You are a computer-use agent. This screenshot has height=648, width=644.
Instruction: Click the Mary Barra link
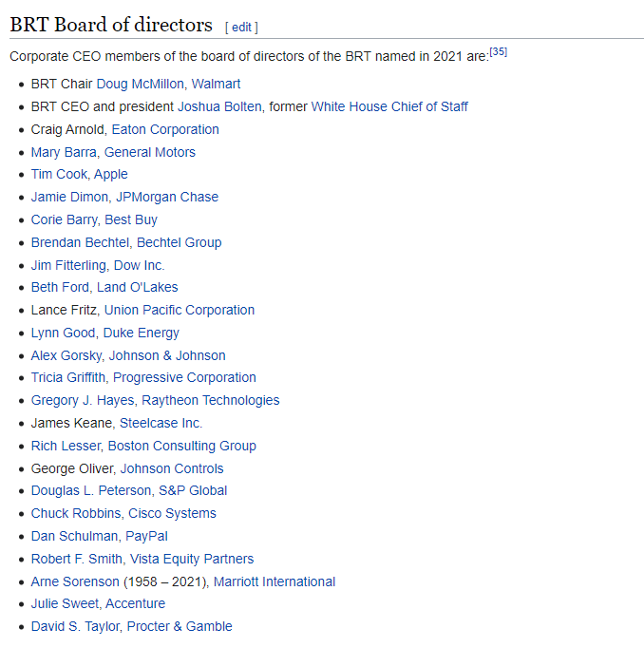(64, 152)
